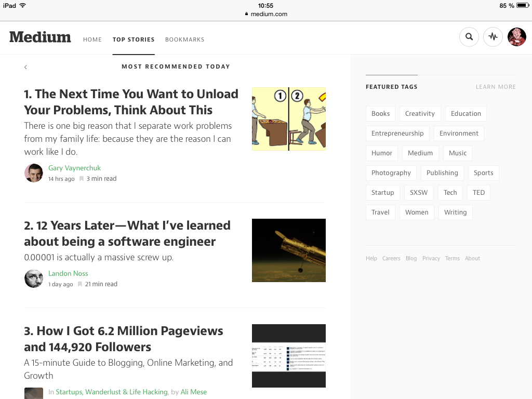The height and width of the screenshot is (399, 532).
Task: Tap Landon Noss's author avatar
Action: 33,278
